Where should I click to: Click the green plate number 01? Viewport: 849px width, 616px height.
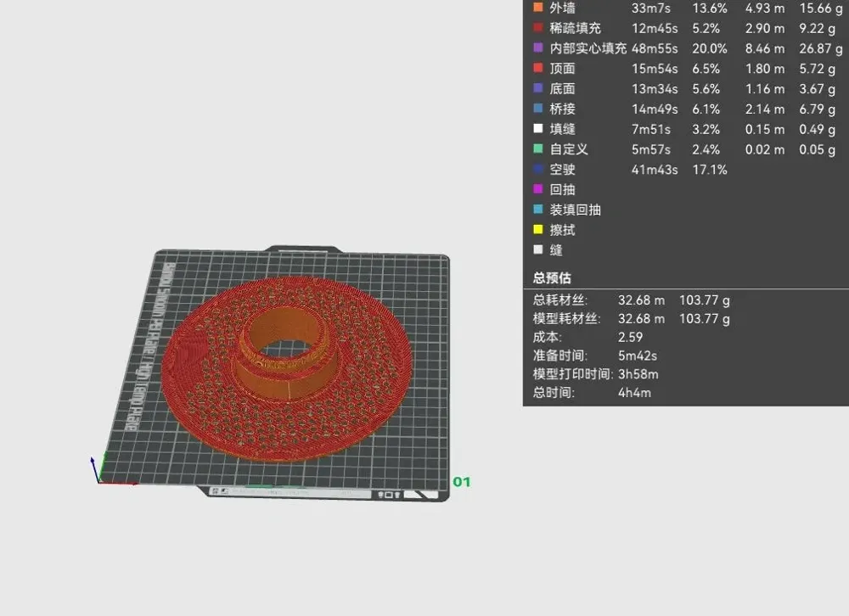pos(461,482)
